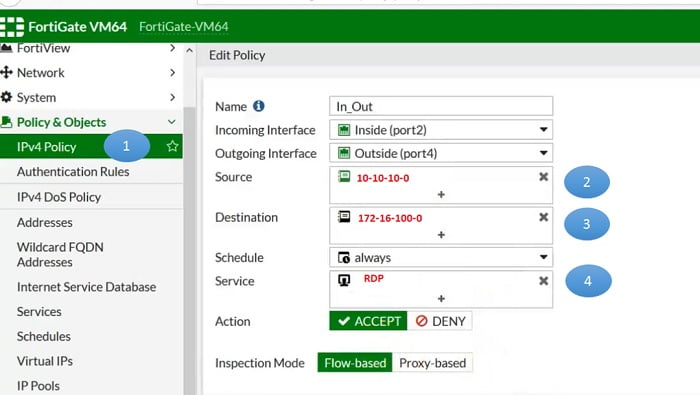This screenshot has width=700, height=395.
Task: Switch inspection mode to Proxy-based
Action: [432, 363]
